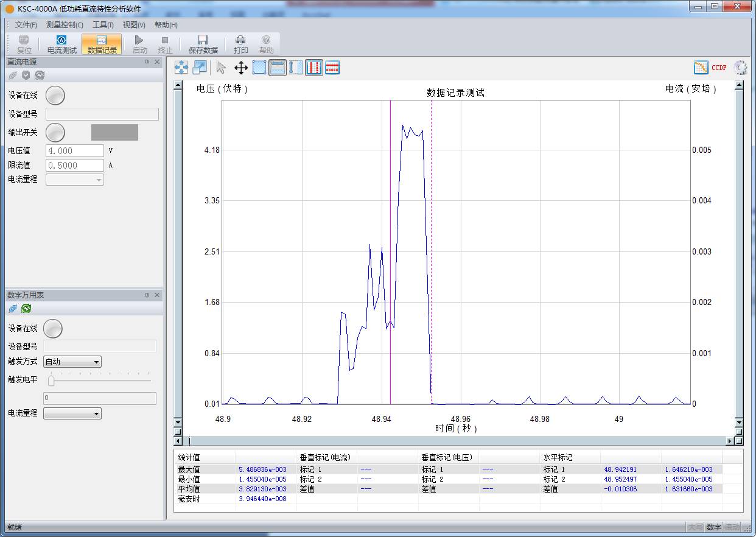Select the pan move tool
The width and height of the screenshot is (756, 537).
[x=241, y=68]
